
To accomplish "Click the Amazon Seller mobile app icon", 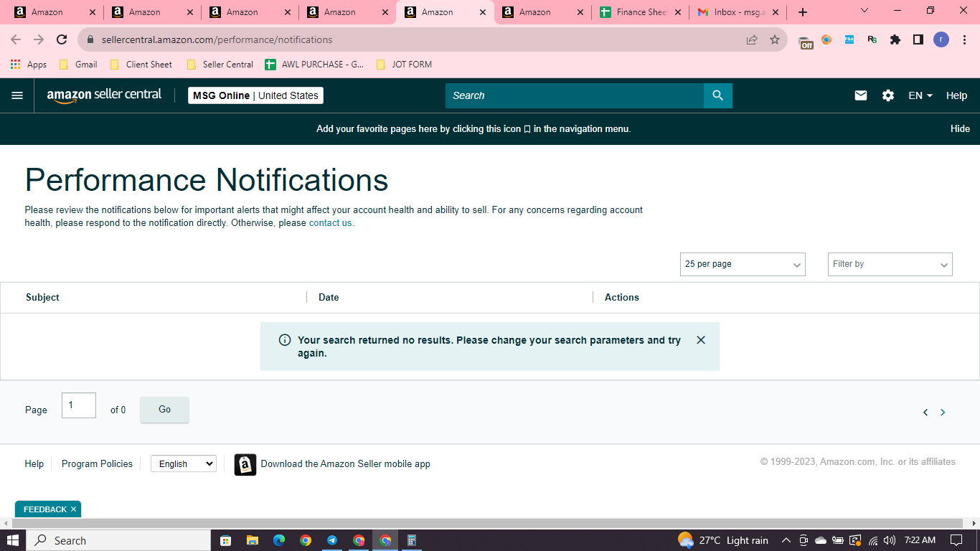I will coord(245,464).
